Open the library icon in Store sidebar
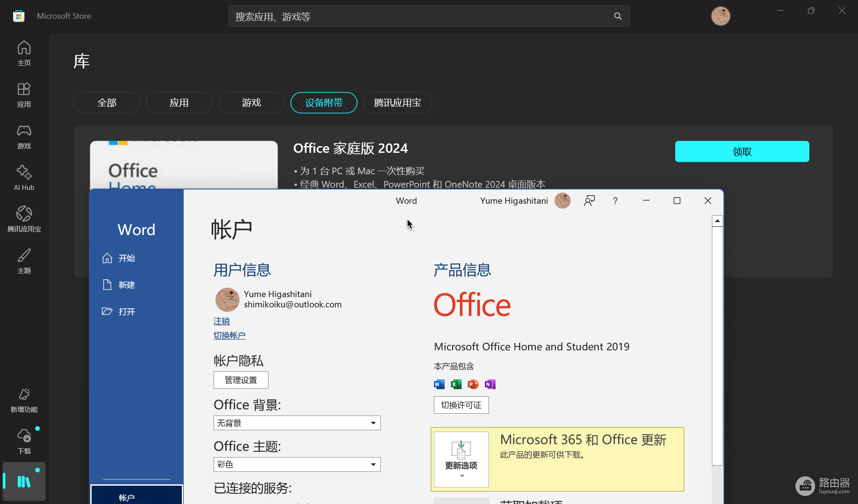Screen dimensions: 858x504 pos(24,482)
